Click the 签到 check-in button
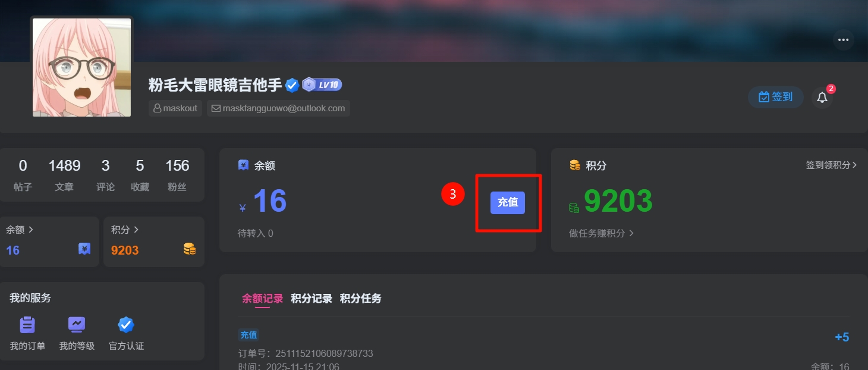Viewport: 868px width, 370px height. (x=776, y=97)
